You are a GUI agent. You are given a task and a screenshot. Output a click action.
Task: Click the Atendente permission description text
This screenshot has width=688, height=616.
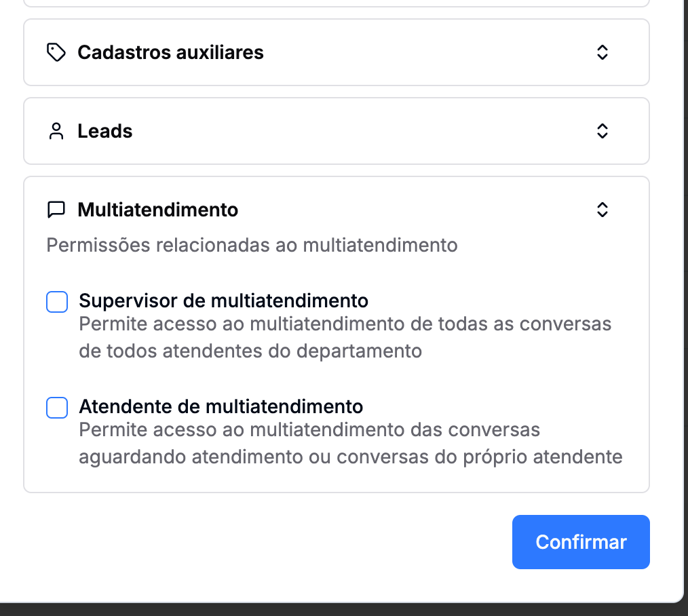(350, 443)
